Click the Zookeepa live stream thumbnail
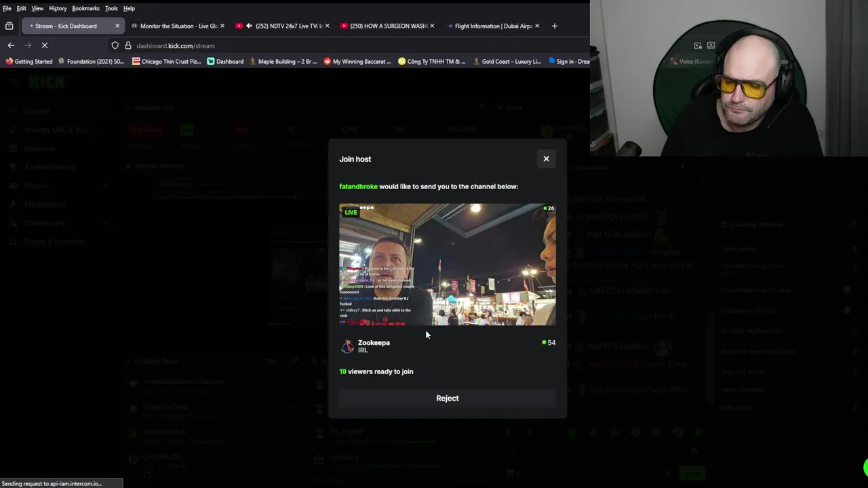868x488 pixels. pyautogui.click(x=448, y=264)
